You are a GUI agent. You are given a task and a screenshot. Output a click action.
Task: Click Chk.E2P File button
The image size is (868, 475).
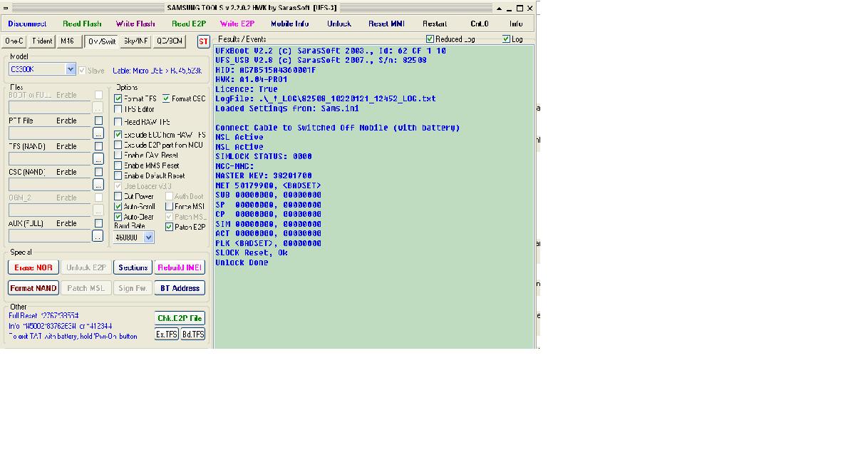180,318
